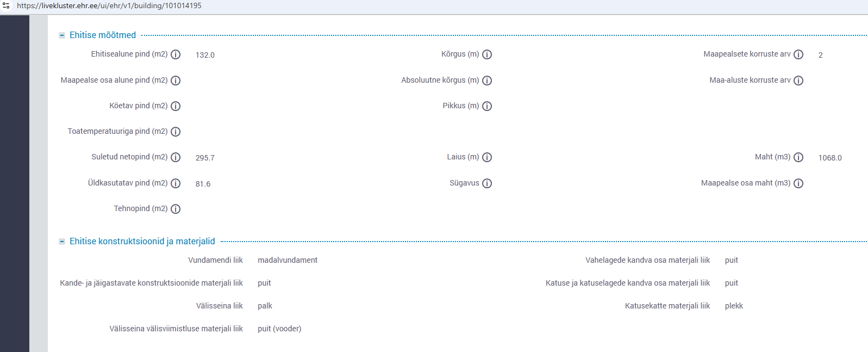The height and width of the screenshot is (352, 868).
Task: Open info icon for Maht (m3)
Action: 798,157
